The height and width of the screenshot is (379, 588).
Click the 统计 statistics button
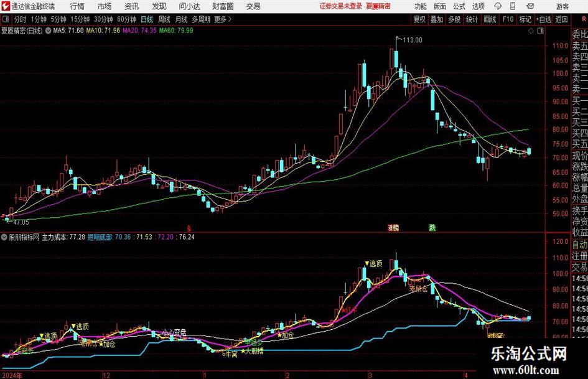pyautogui.click(x=472, y=19)
